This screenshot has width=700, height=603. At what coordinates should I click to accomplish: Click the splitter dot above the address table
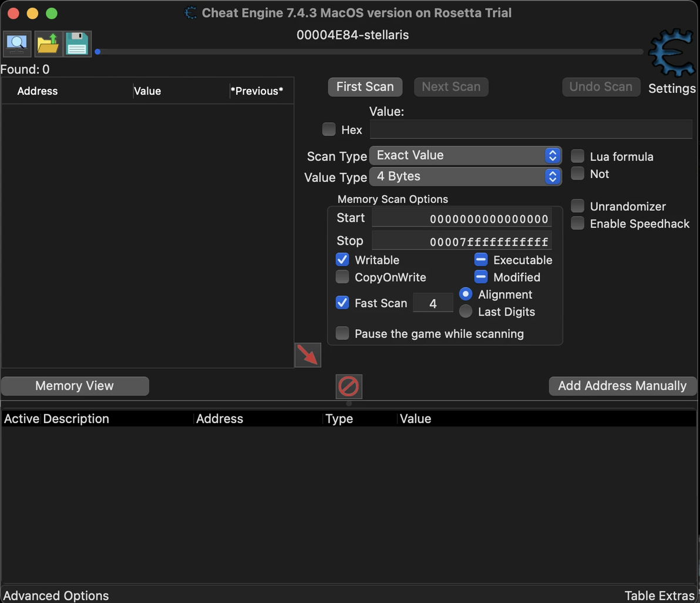[x=349, y=403]
